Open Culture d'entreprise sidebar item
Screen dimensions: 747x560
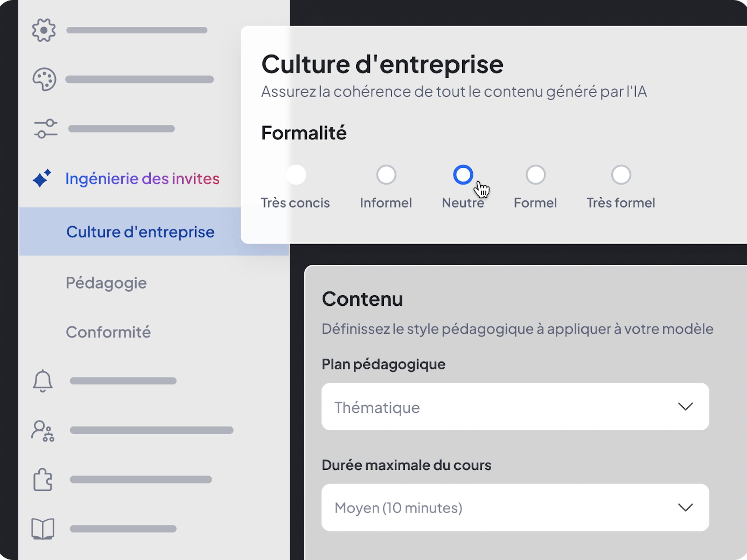tap(140, 232)
